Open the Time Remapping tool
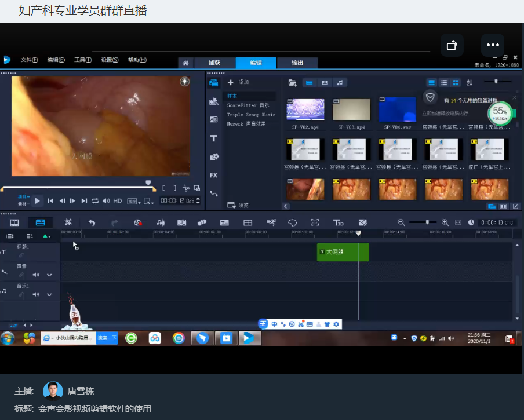The width and height of the screenshot is (524, 420). click(x=271, y=222)
